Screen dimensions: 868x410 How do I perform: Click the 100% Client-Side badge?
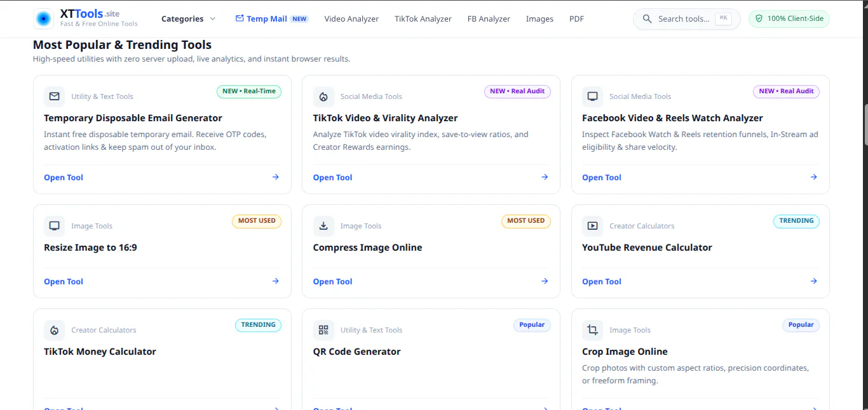(789, 19)
